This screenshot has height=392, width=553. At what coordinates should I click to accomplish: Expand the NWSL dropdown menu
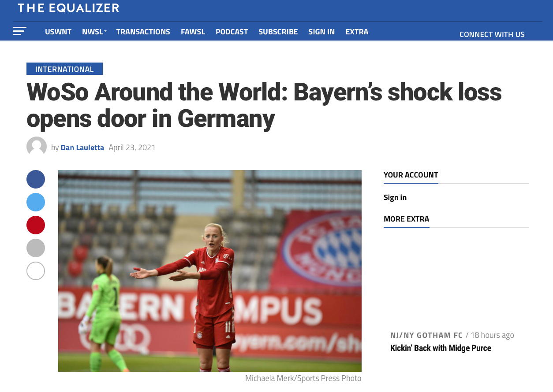pos(94,32)
